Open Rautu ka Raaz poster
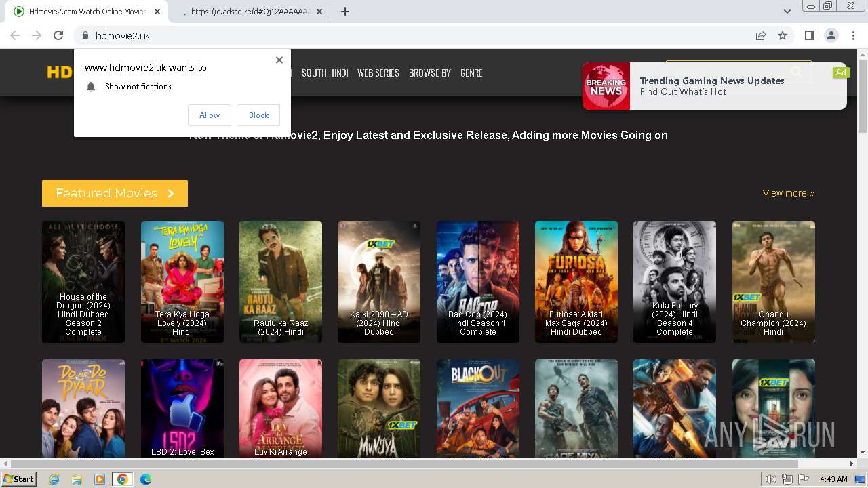 click(281, 282)
